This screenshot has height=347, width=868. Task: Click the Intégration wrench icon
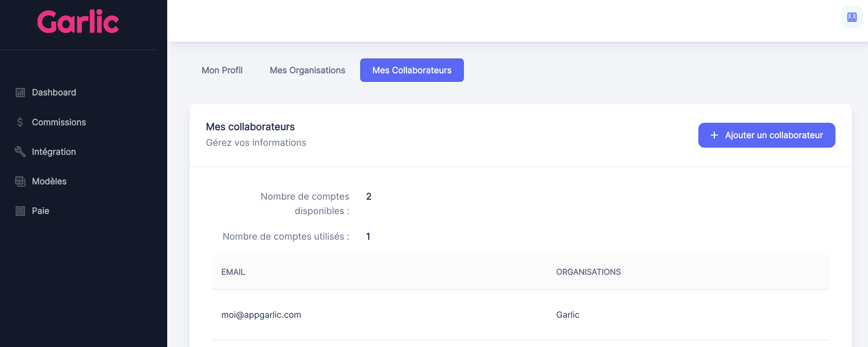pyautogui.click(x=20, y=152)
